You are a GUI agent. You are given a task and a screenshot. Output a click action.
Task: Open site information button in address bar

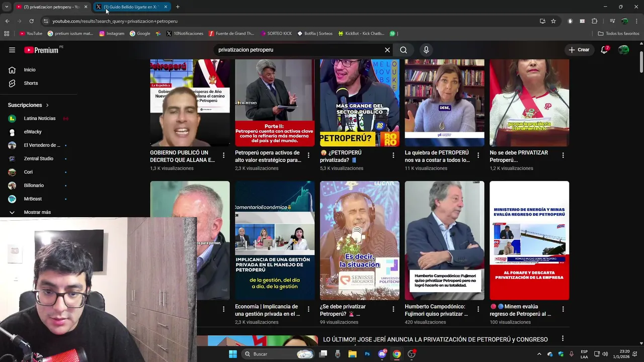46,21
